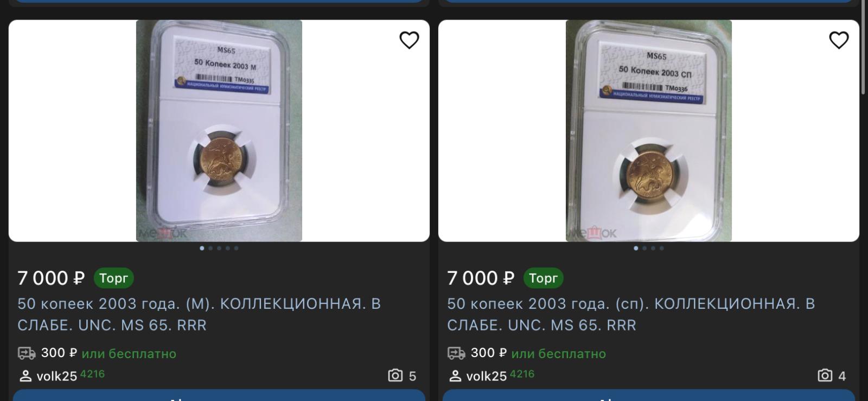Click camera icon showing 4 photos
Viewport: 868px width, 401px height.
[825, 375]
